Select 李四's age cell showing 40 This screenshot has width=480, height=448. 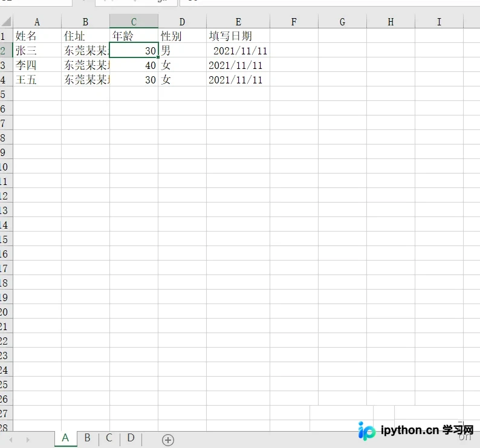pyautogui.click(x=134, y=65)
